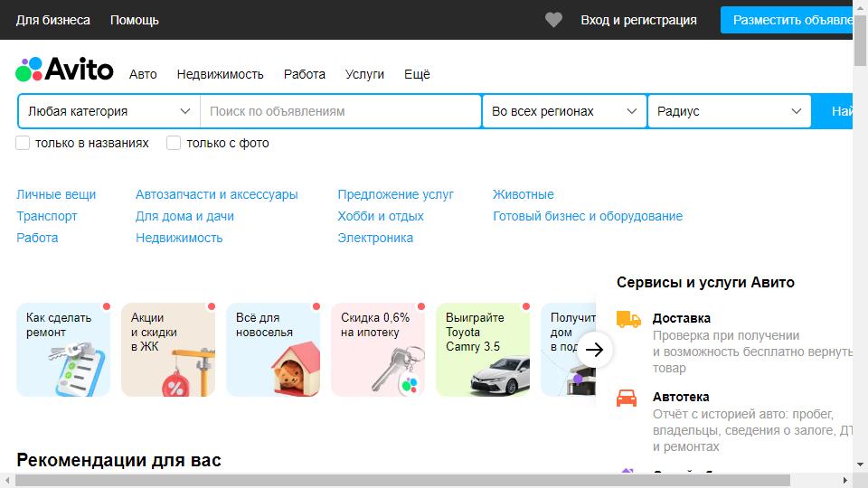
Task: Open the Услуги menu item
Action: point(364,74)
